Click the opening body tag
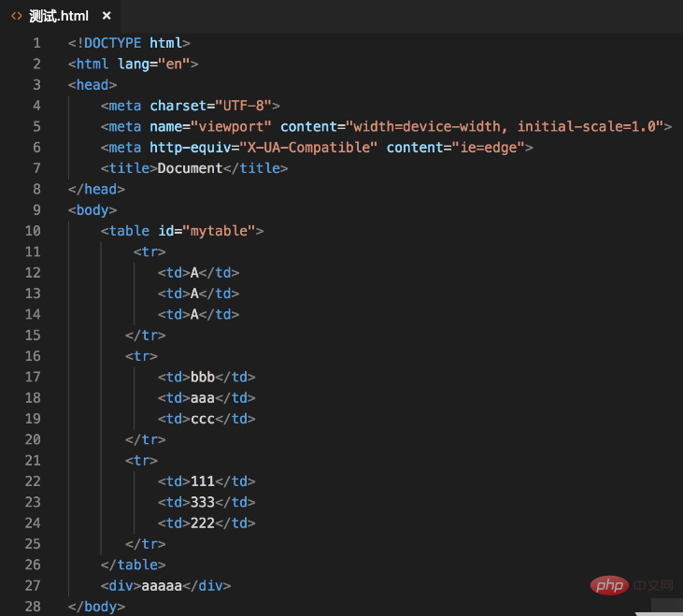This screenshot has width=683, height=616. (92, 210)
